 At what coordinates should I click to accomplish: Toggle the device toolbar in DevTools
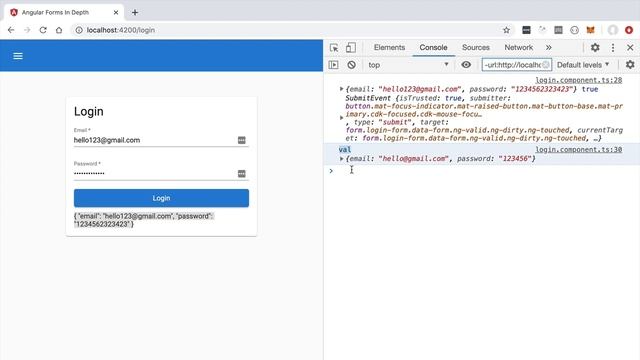(x=351, y=48)
